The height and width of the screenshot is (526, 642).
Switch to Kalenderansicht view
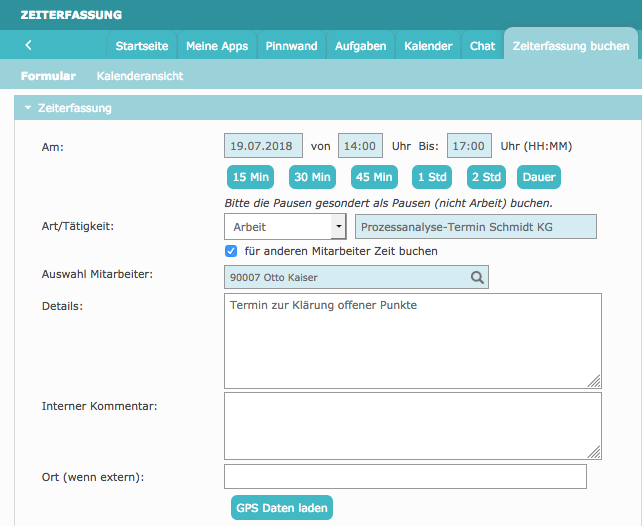139,76
